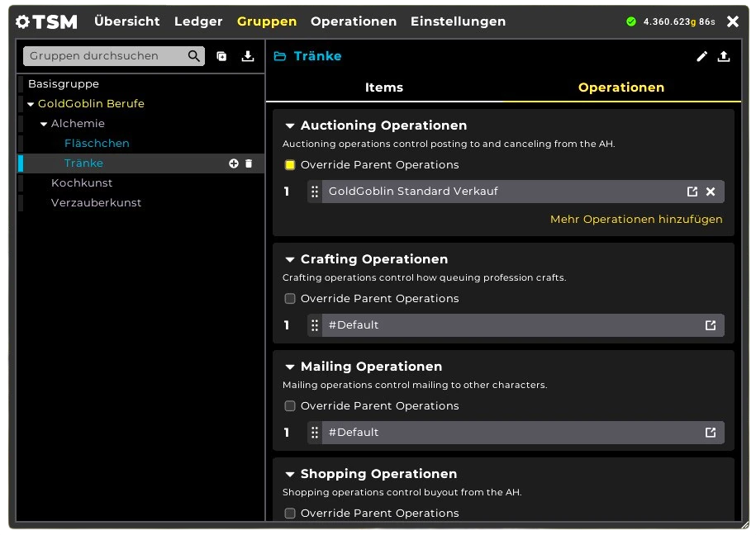Close the TSM window
Screen dimensions: 756x535
click(733, 21)
